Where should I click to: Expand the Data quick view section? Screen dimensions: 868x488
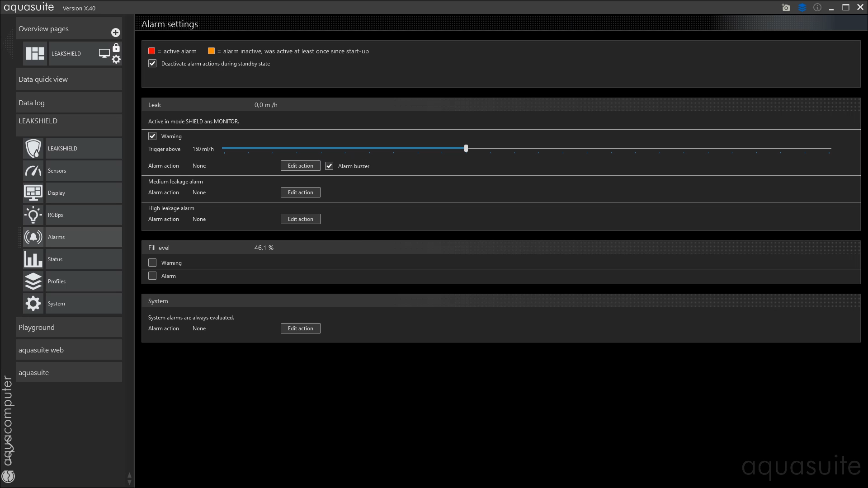click(x=69, y=79)
